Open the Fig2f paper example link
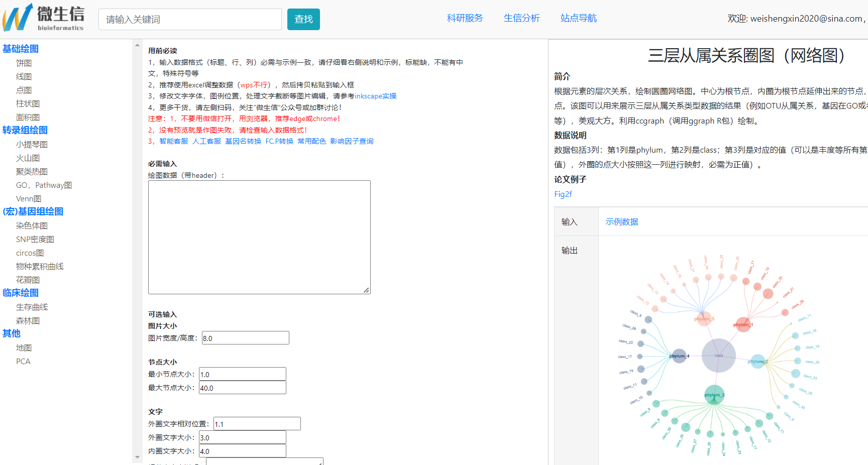 coord(563,194)
